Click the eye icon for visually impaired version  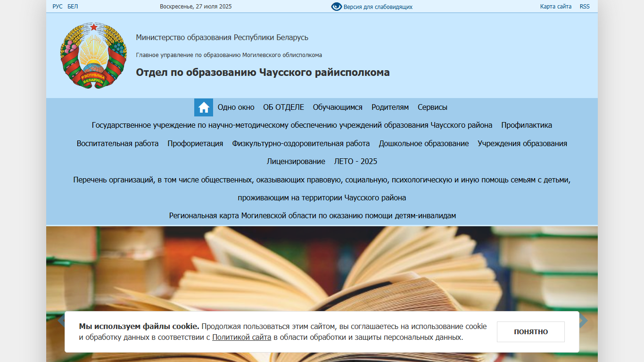point(336,7)
